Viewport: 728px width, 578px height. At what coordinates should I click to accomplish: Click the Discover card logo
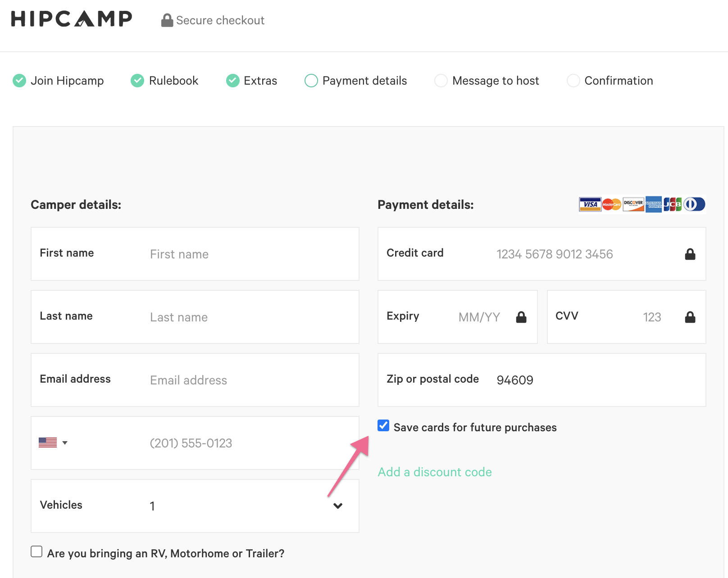click(633, 204)
